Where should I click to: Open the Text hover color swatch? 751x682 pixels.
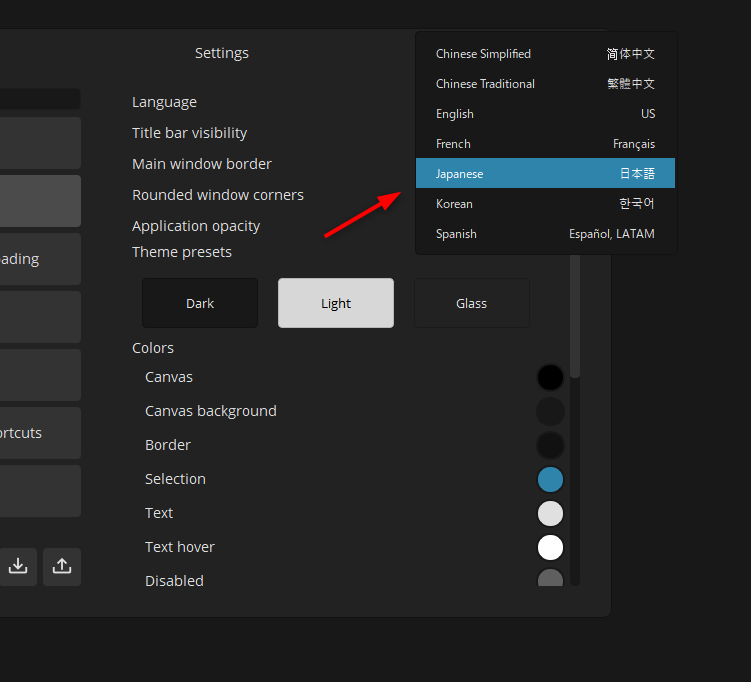click(x=550, y=547)
